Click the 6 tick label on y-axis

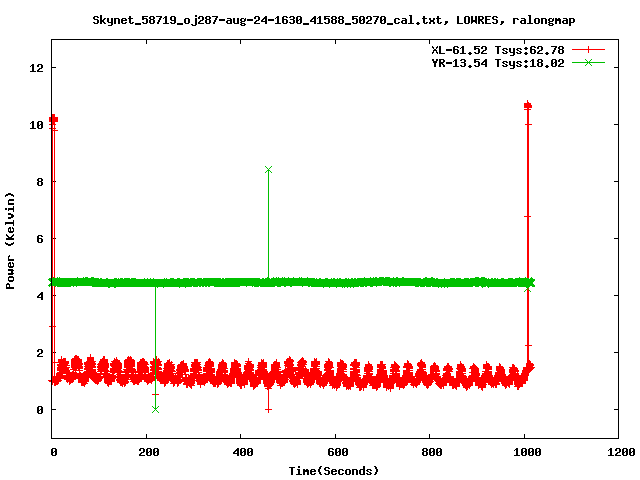[x=38, y=239]
